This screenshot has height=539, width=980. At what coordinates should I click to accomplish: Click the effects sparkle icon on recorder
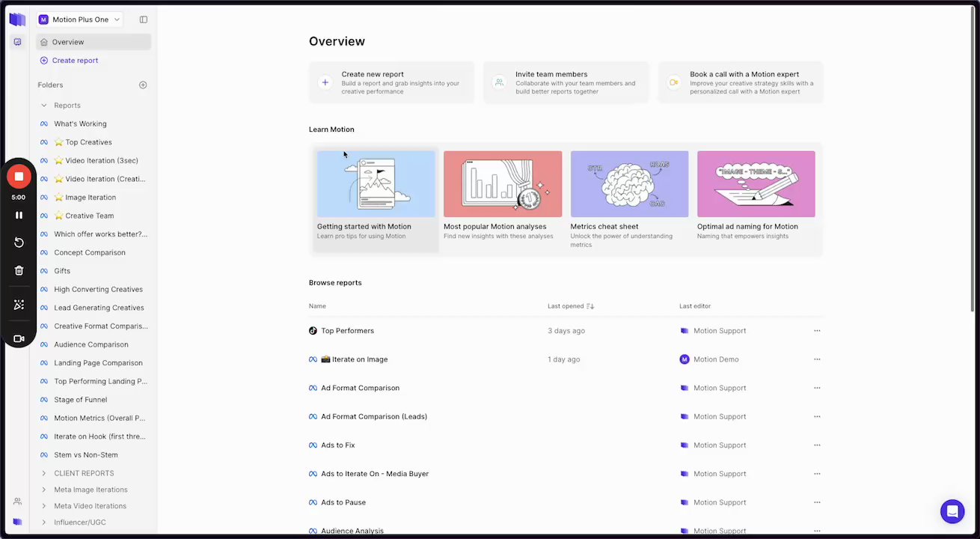(19, 305)
